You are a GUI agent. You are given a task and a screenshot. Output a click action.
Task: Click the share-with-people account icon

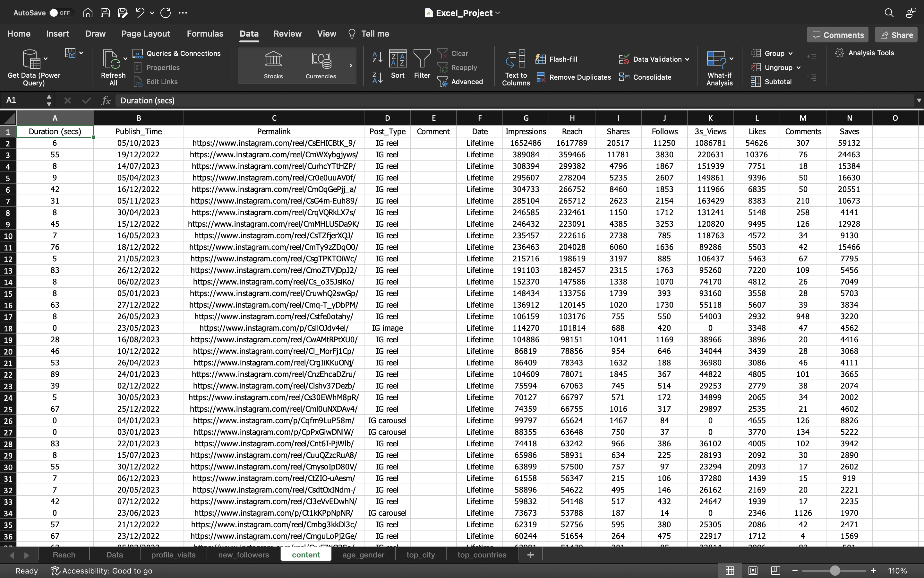pos(911,13)
